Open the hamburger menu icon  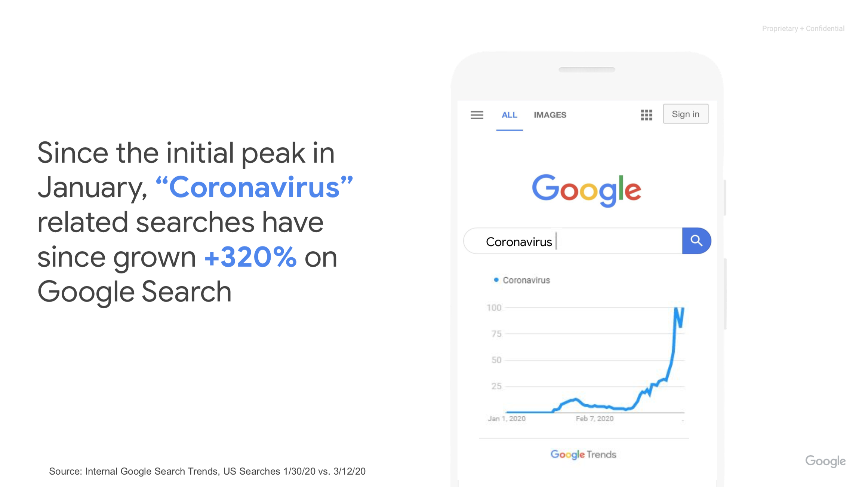(x=477, y=115)
